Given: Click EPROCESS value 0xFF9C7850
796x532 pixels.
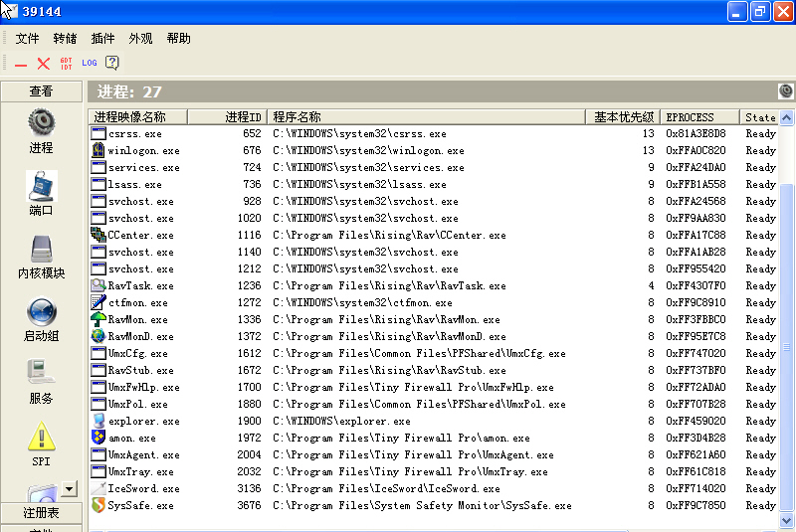Looking at the screenshot, I should [696, 505].
